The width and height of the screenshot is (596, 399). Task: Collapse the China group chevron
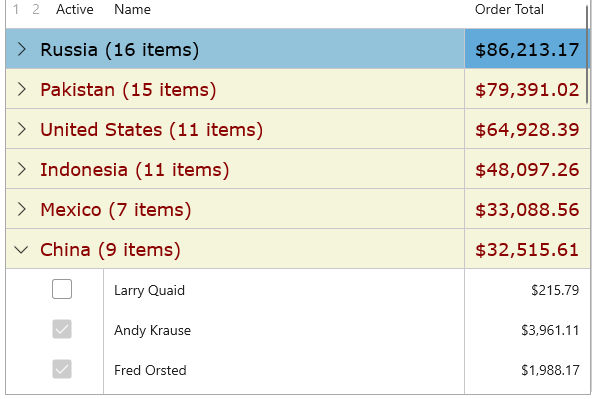(x=21, y=250)
